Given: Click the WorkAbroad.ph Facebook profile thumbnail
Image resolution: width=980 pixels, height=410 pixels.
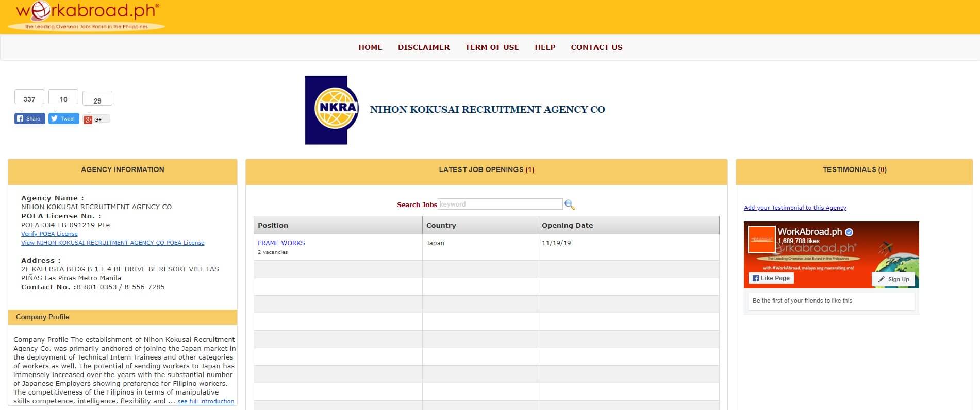Looking at the screenshot, I should click(x=762, y=240).
